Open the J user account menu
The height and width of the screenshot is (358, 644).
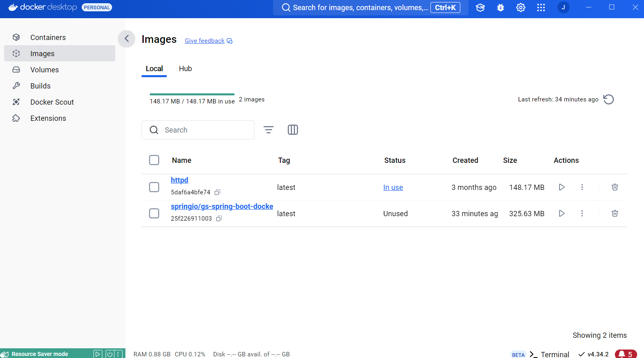(x=563, y=7)
